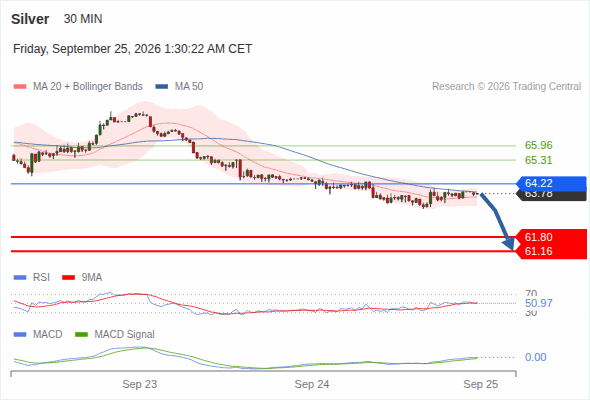This screenshot has width=590, height=400.
Task: Click the Friday, September 25, 2026 timestamp
Action: (132, 49)
